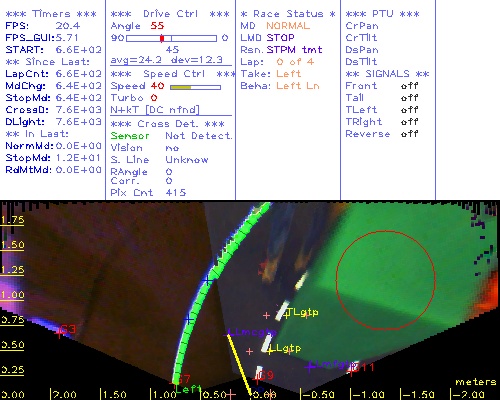Toggle the Reverse signal off value
This screenshot has width=500, height=400.
pyautogui.click(x=410, y=134)
